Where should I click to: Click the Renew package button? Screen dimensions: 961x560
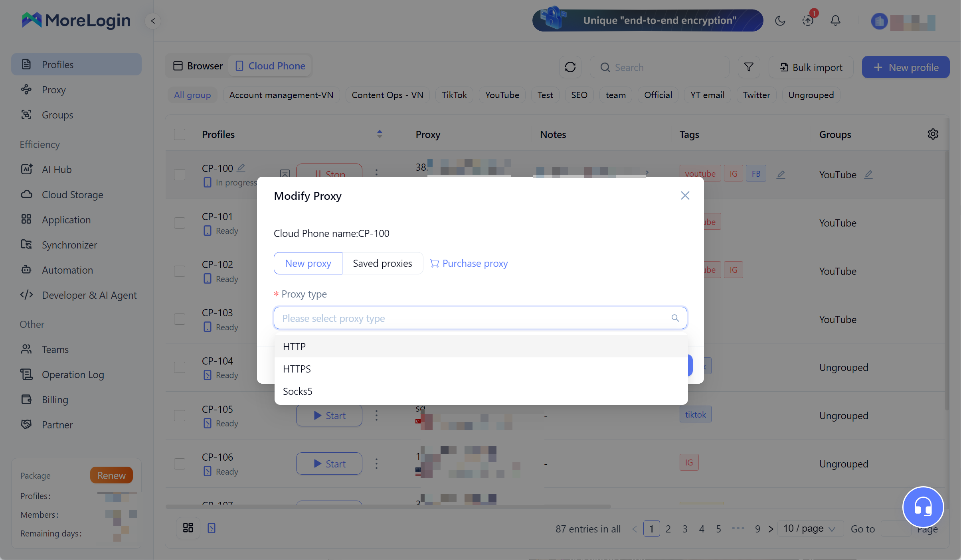click(x=111, y=475)
